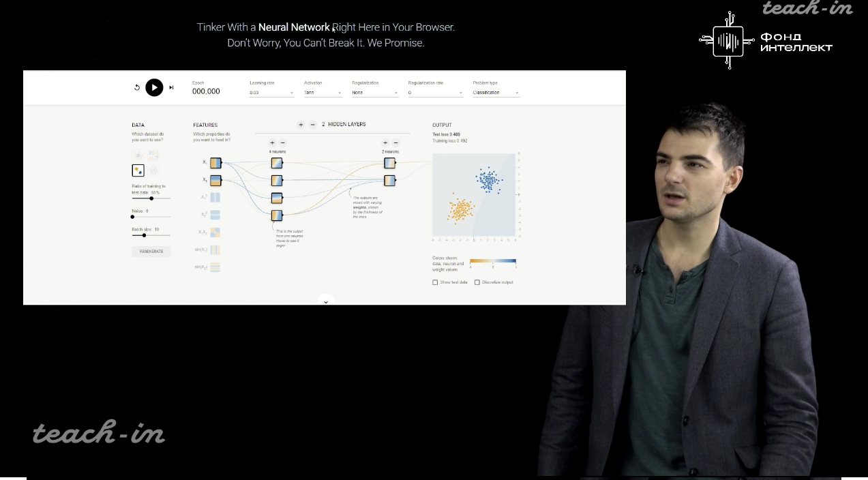
Task: Enable the sin(X1) input feature
Action: pyautogui.click(x=215, y=250)
